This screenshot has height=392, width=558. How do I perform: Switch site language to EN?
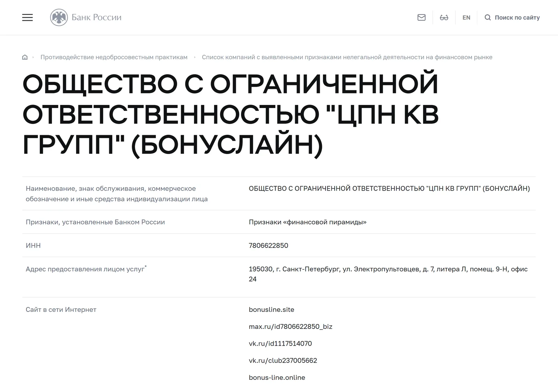click(466, 17)
